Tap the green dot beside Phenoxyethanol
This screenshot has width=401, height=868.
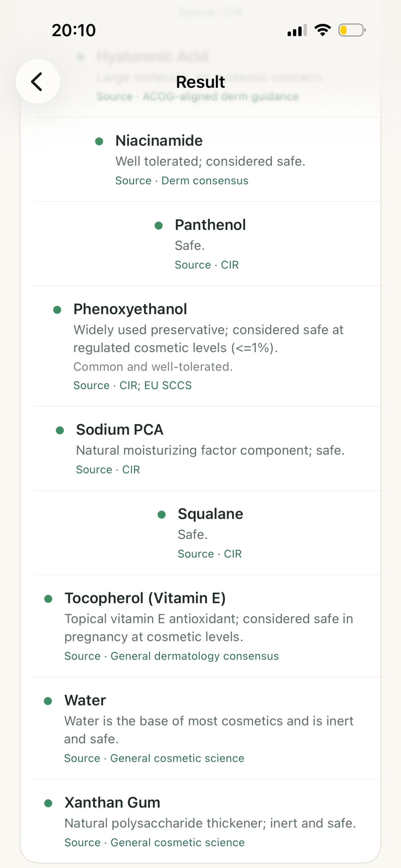(57, 310)
